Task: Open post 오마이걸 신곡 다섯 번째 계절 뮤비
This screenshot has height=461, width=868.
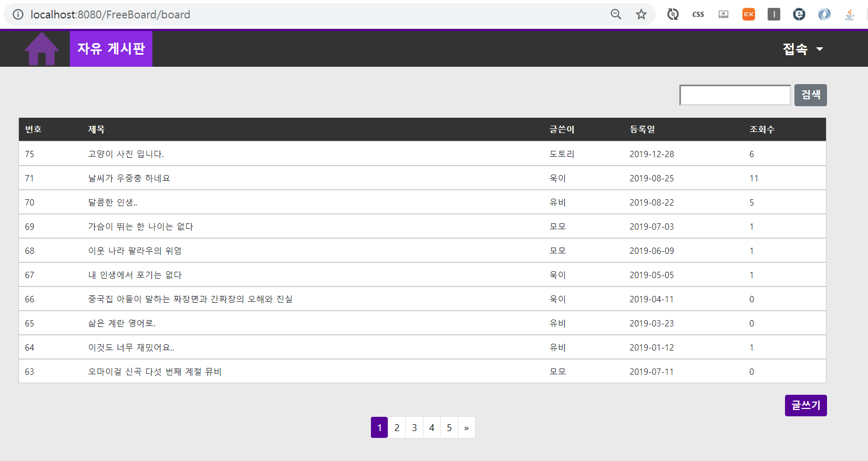Action: (x=155, y=372)
